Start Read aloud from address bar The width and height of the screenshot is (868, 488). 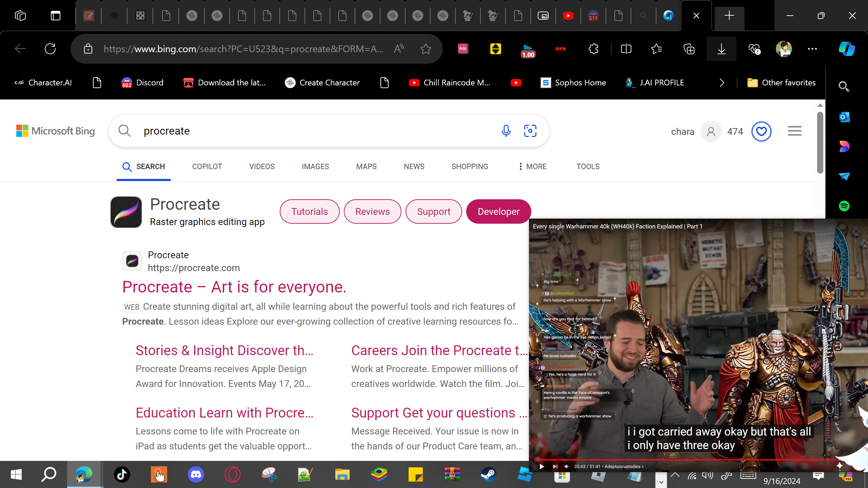pos(399,49)
